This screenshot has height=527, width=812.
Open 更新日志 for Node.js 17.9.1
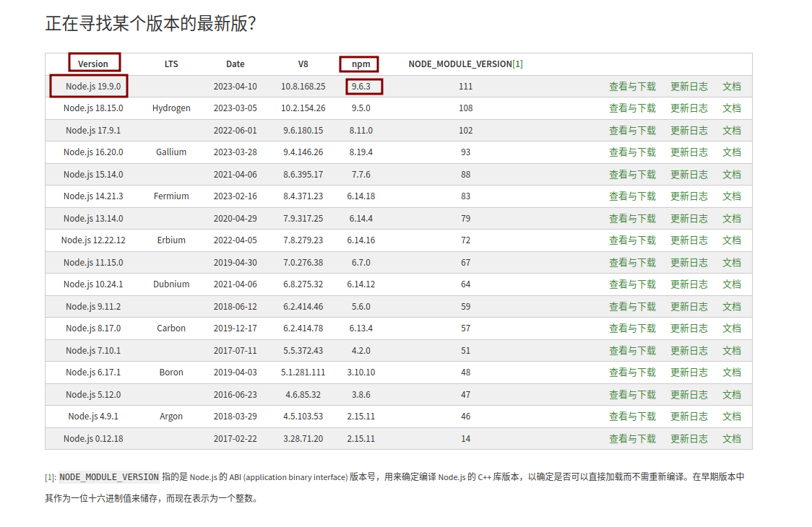688,131
